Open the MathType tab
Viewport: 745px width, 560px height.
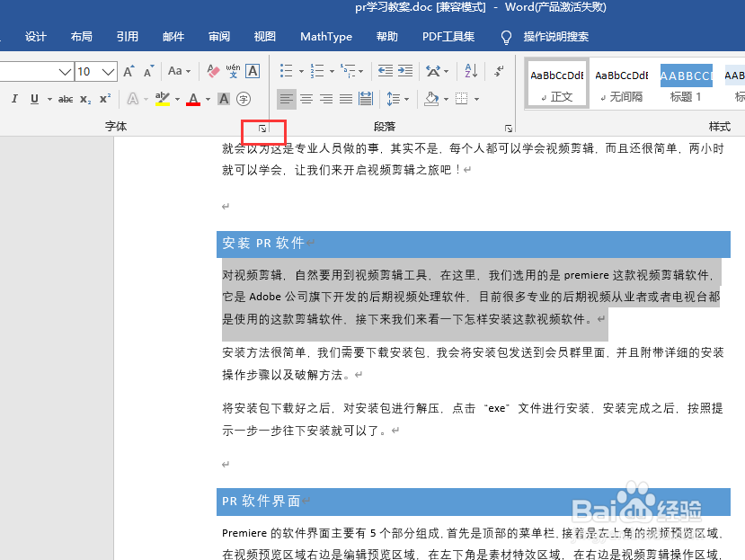point(326,37)
